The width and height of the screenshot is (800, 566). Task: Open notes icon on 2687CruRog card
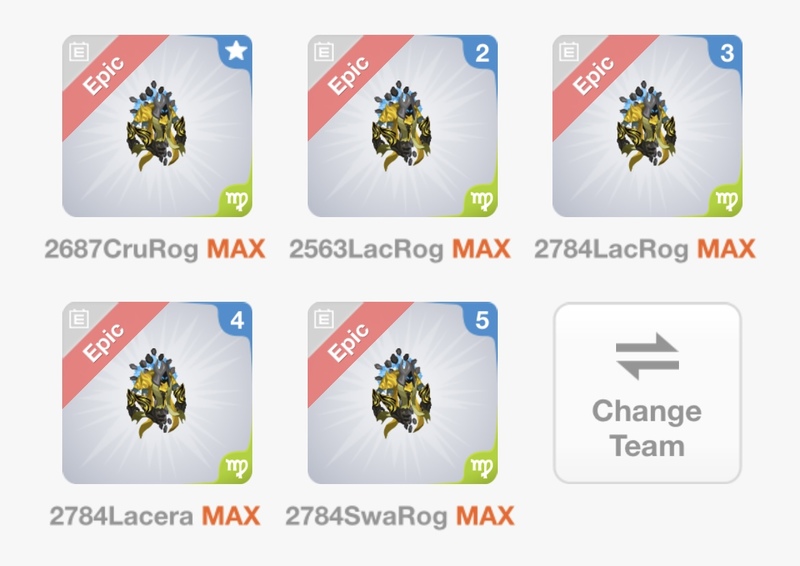79,52
